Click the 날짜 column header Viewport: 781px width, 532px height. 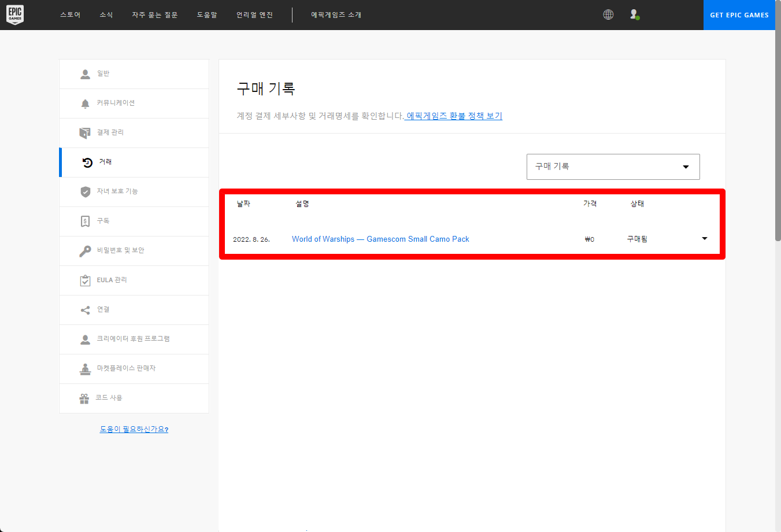pos(243,204)
